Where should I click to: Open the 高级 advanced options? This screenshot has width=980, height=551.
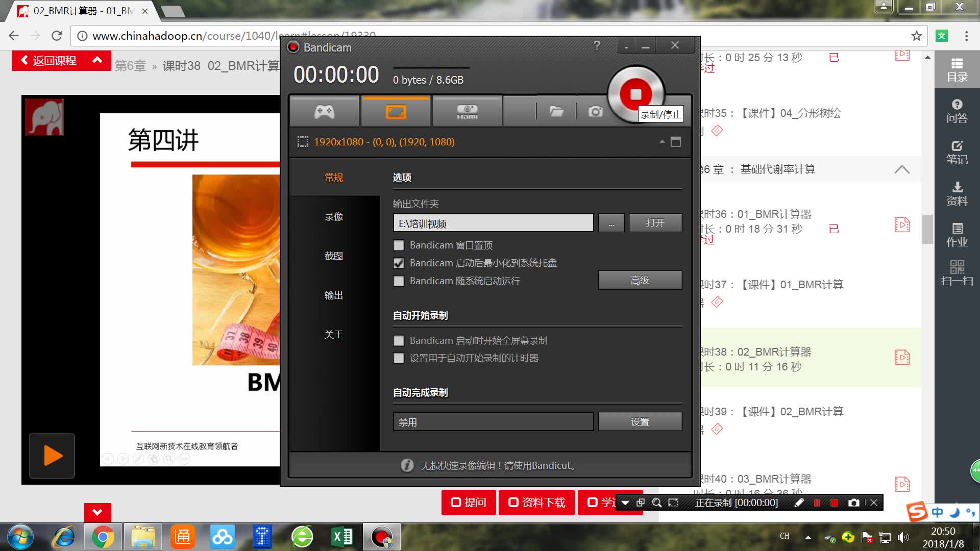(640, 280)
